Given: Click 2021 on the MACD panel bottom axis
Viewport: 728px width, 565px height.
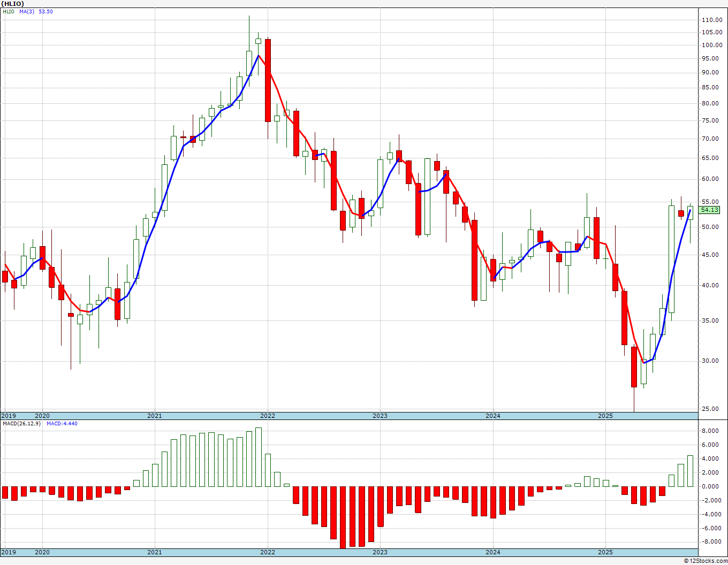Looking at the screenshot, I should click(155, 553).
